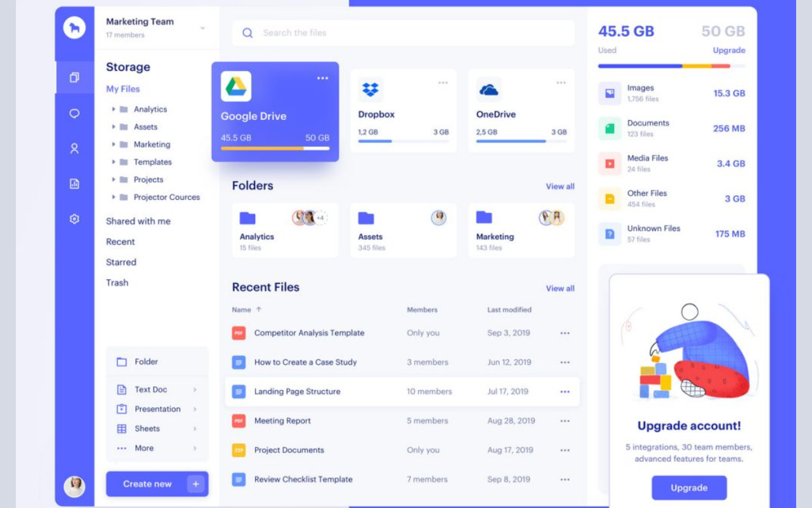Open options for Competitor Analysis Template

click(x=565, y=333)
